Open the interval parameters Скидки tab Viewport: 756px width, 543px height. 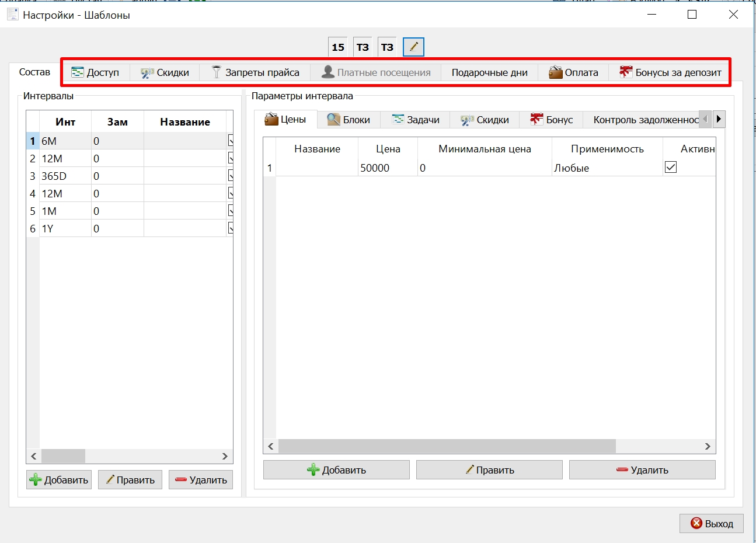(x=485, y=120)
